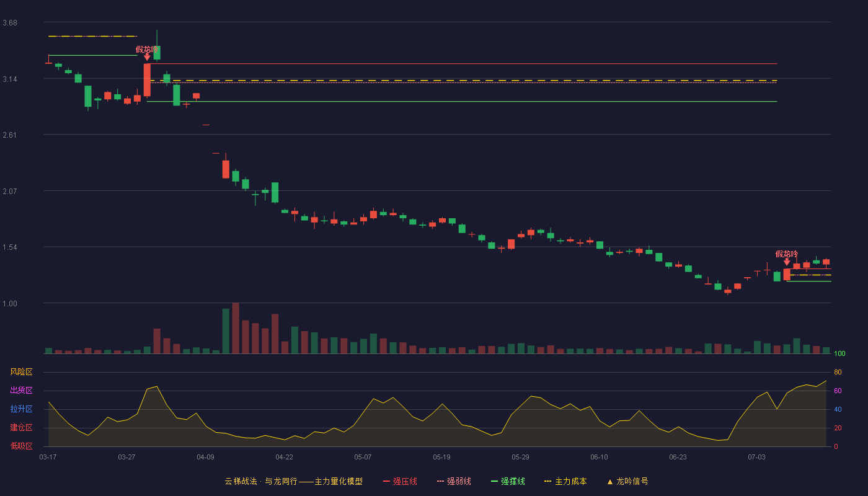868x496 pixels.
Task: Select the 04-09 date tick
Action: click(205, 457)
